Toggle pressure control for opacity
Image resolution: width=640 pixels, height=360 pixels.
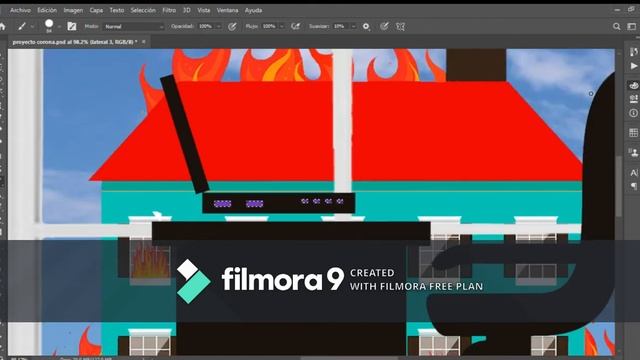(x=232, y=27)
